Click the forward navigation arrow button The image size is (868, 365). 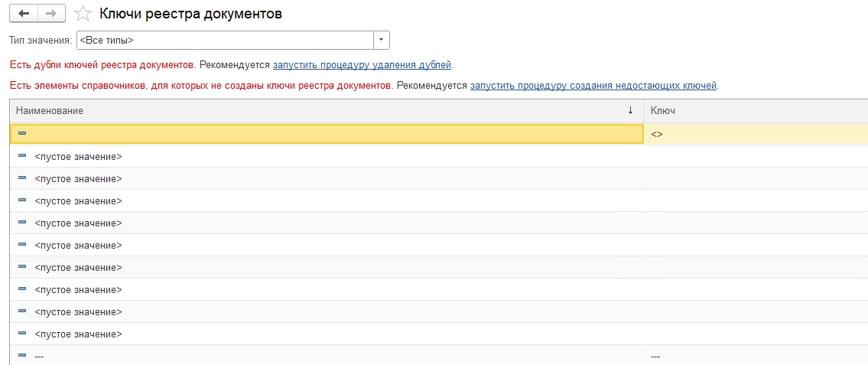click(51, 14)
